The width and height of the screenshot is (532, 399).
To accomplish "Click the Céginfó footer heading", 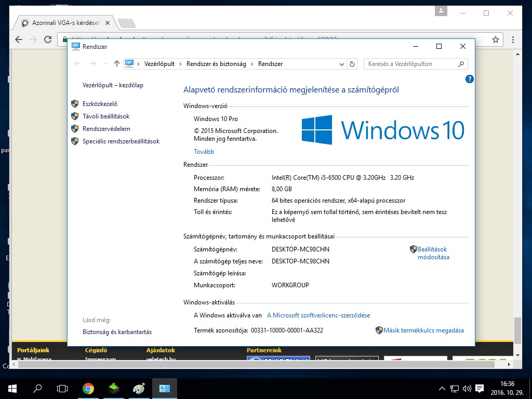I will pyautogui.click(x=96, y=350).
